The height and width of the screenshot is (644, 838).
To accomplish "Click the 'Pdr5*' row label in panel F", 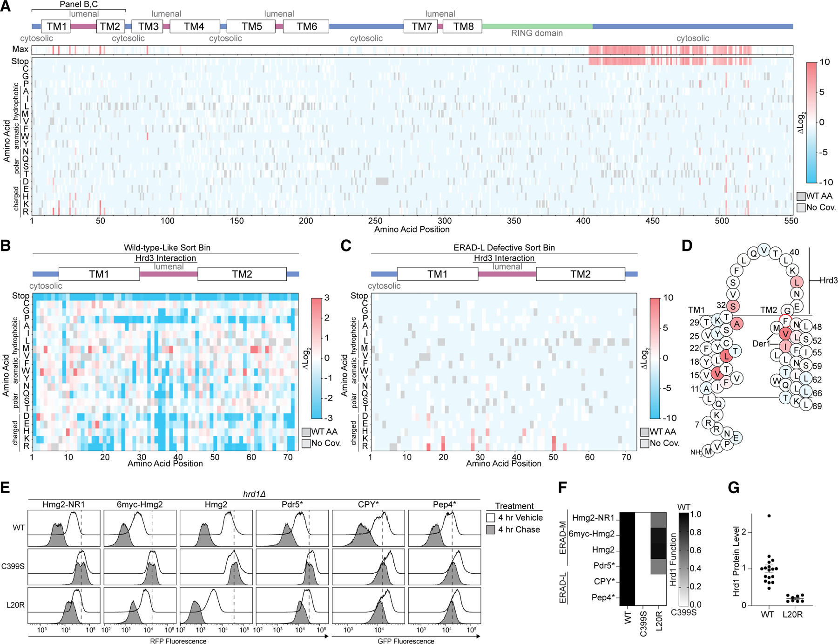I will click(604, 565).
